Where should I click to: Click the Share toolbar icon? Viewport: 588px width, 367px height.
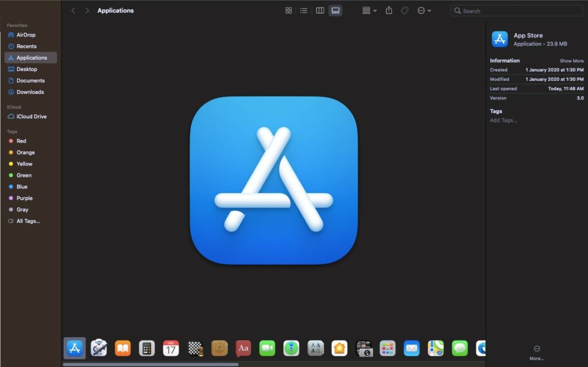pyautogui.click(x=389, y=10)
